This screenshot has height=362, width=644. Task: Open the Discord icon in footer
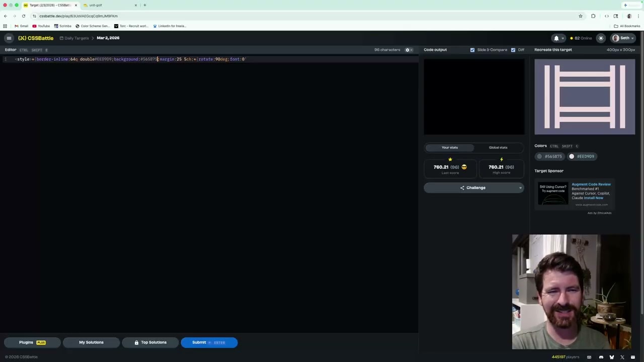tap(601, 357)
